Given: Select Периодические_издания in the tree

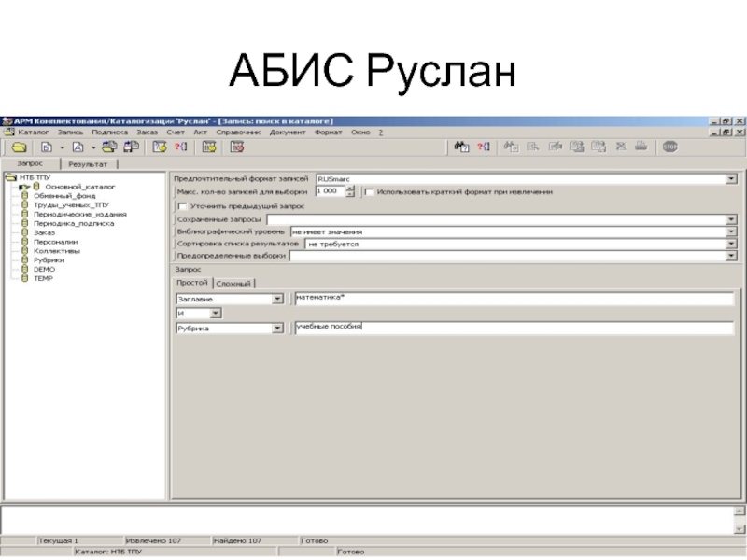Looking at the screenshot, I should pos(80,215).
